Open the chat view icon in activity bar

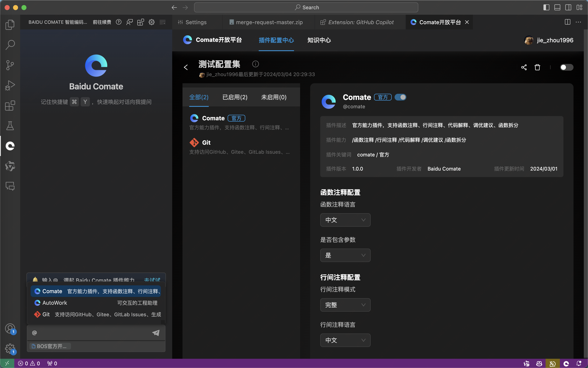pos(10,187)
